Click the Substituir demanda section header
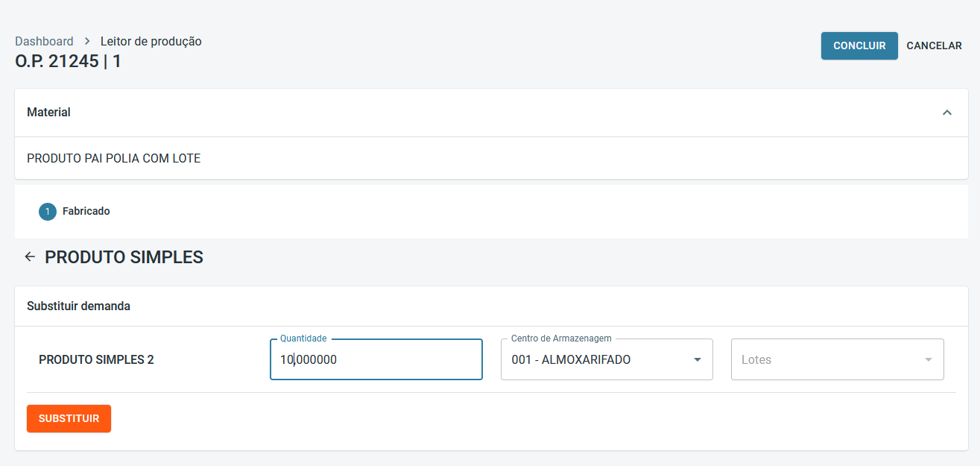 (79, 306)
